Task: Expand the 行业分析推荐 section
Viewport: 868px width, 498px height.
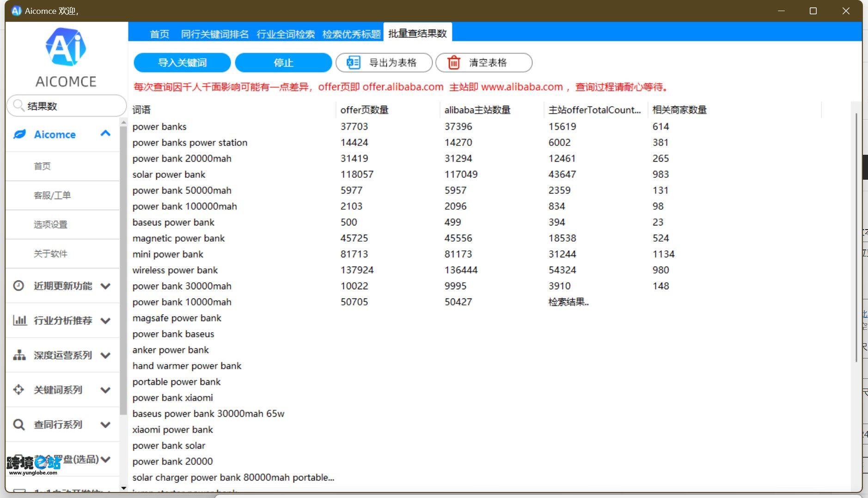Action: (105, 321)
